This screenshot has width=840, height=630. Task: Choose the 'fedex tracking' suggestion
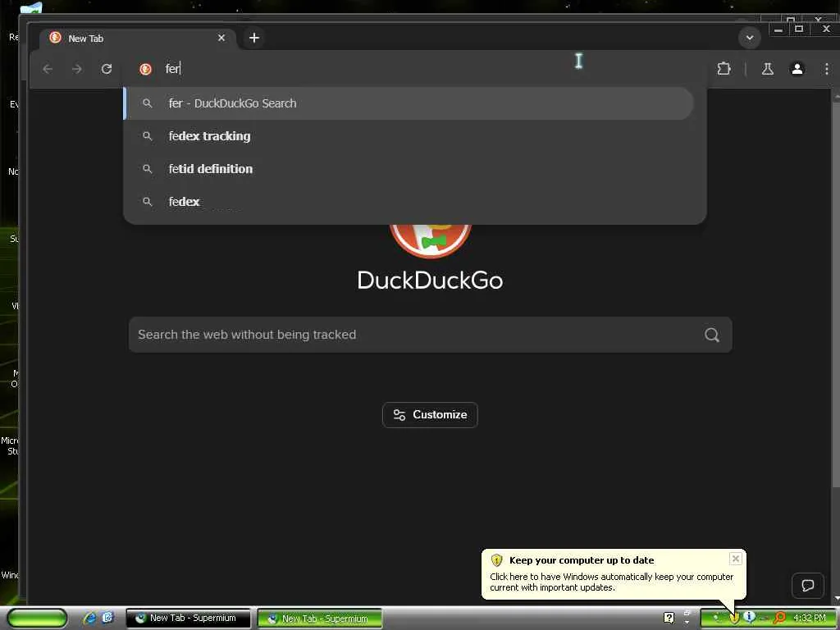(x=409, y=136)
